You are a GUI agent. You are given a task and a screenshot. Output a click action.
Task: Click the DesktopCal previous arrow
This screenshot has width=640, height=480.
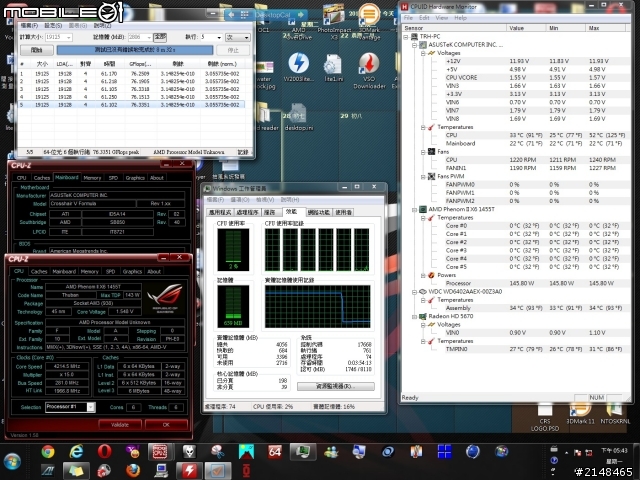coord(231,15)
